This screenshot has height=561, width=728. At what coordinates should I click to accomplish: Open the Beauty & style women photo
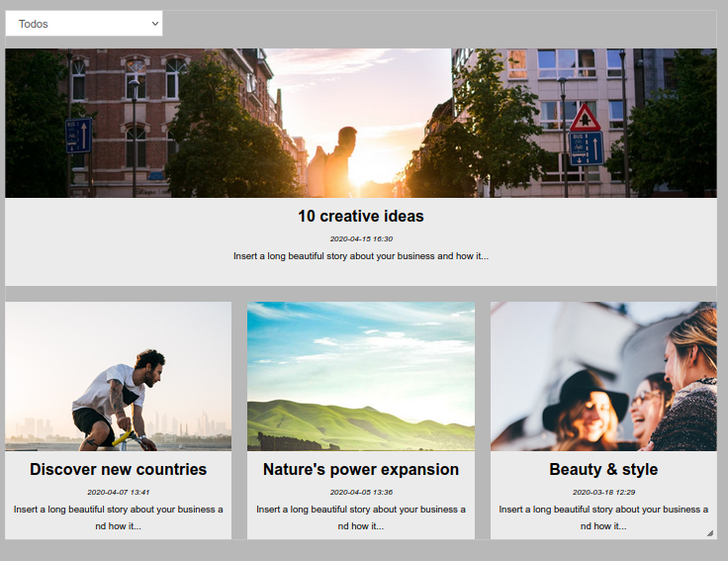pyautogui.click(x=603, y=376)
